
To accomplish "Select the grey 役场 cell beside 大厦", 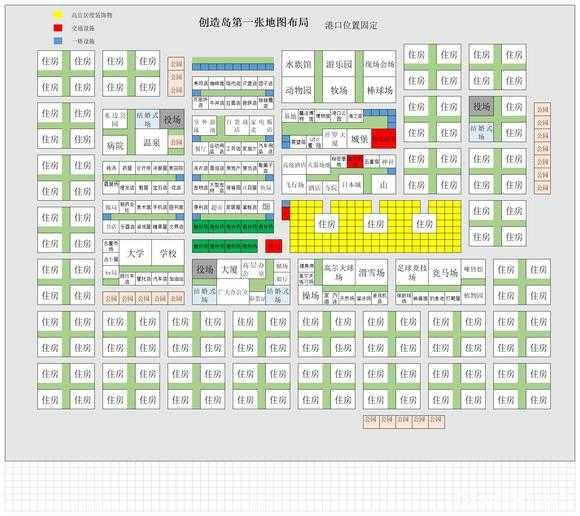I will tap(205, 269).
